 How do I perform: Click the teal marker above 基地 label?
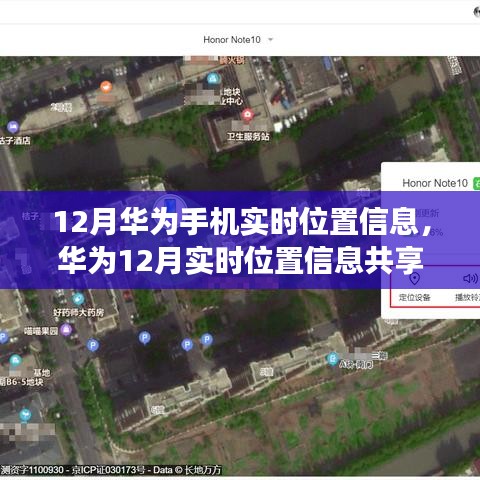point(15,361)
